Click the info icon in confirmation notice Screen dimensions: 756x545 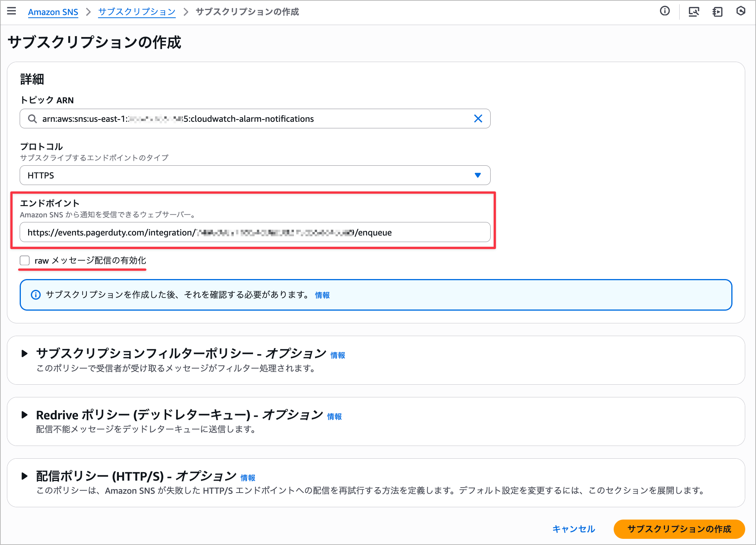36,295
